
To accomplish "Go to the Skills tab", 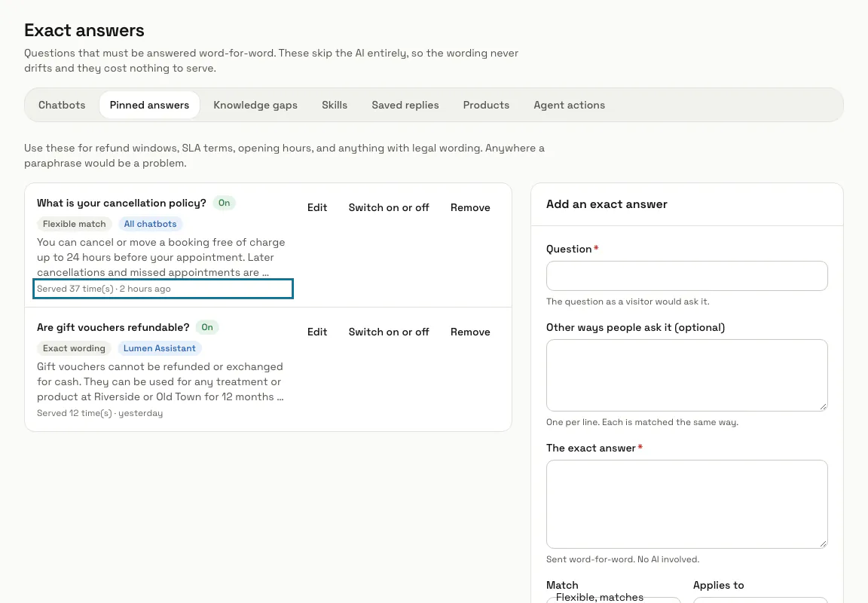I will [x=335, y=106].
